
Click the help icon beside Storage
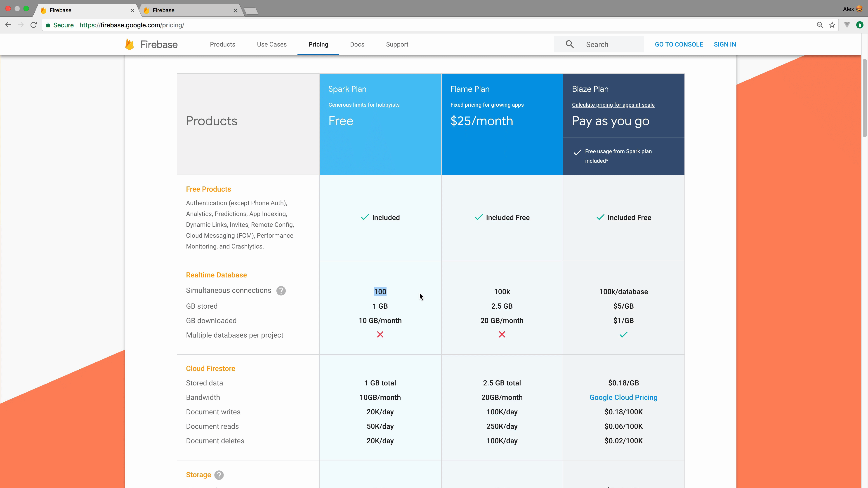coord(219,475)
